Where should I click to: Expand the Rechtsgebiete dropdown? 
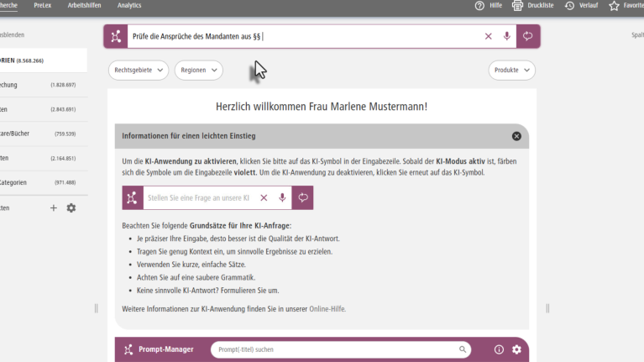coord(139,71)
